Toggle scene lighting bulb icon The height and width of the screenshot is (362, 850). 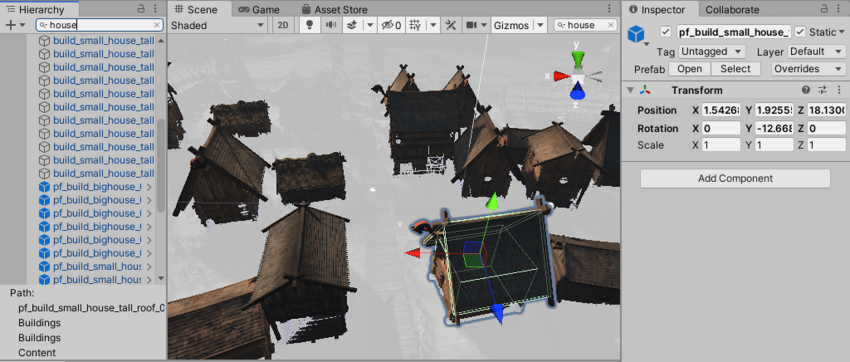(x=310, y=25)
